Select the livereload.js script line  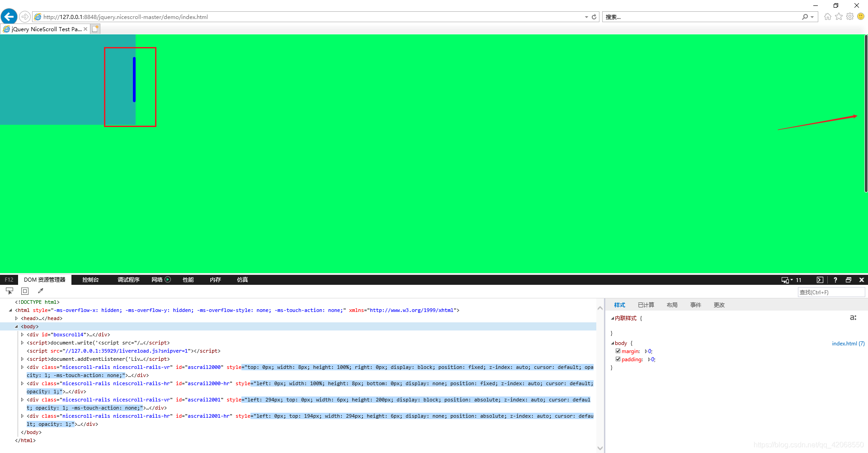pyautogui.click(x=123, y=351)
